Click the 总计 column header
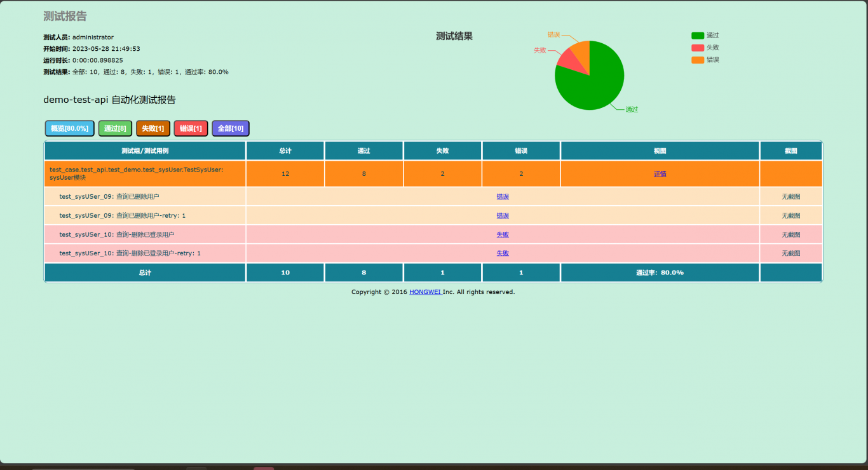 pyautogui.click(x=285, y=151)
